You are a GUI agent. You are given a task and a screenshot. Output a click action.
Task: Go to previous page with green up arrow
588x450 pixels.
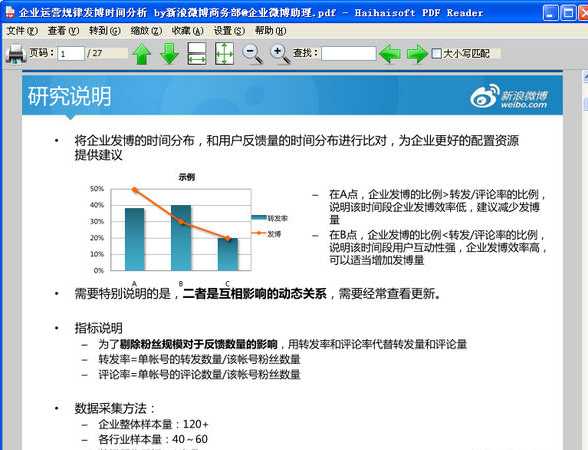pos(142,54)
